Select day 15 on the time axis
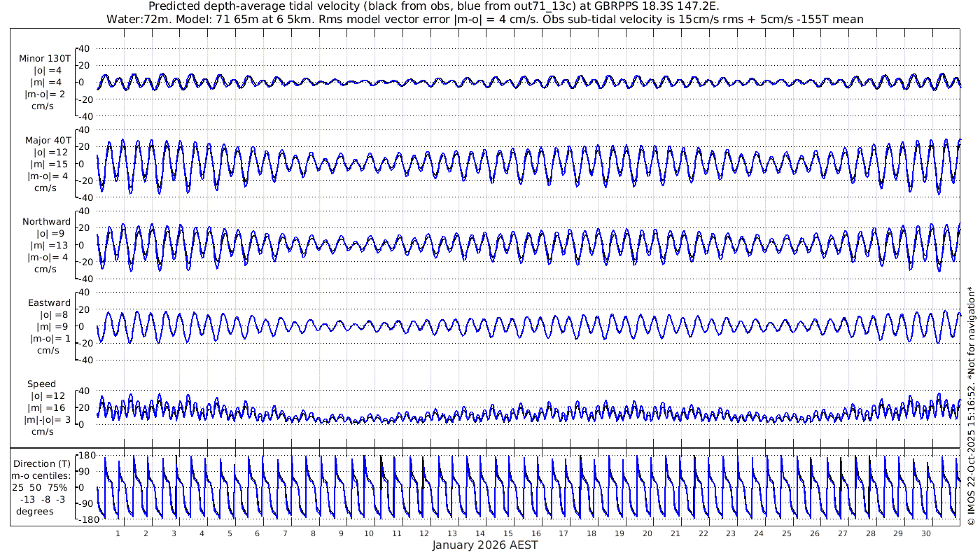980x560 pixels. tap(508, 534)
